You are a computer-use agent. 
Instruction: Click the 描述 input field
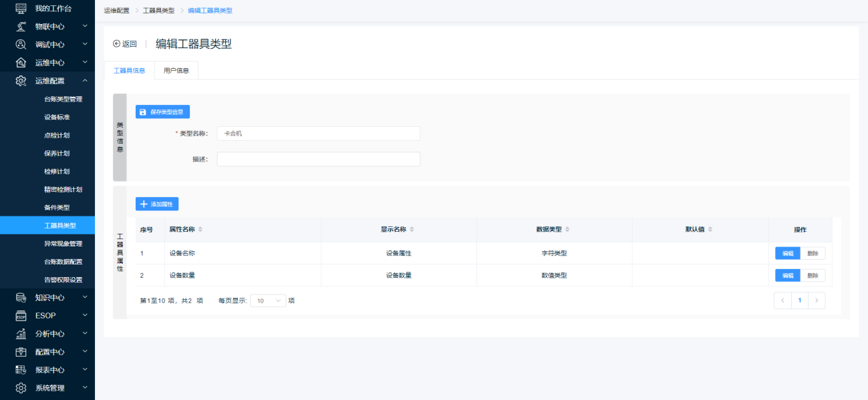click(x=318, y=159)
